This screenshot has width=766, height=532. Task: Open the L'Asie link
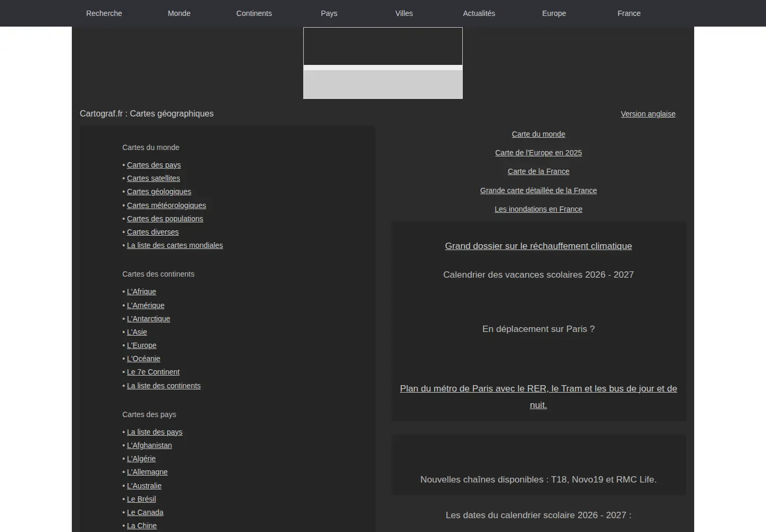click(x=137, y=332)
